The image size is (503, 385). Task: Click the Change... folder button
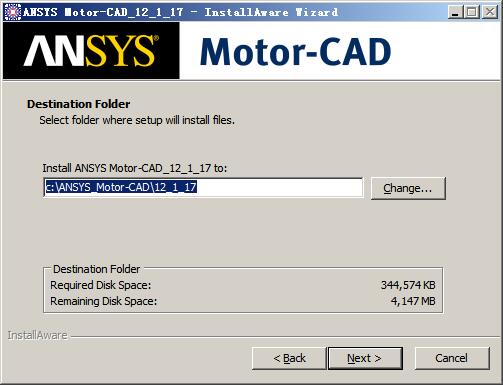(x=408, y=188)
